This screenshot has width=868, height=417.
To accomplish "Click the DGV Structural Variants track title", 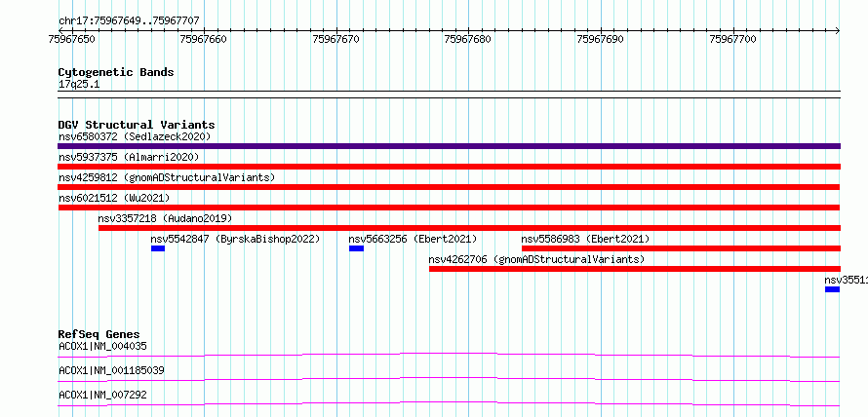I will tap(137, 125).
